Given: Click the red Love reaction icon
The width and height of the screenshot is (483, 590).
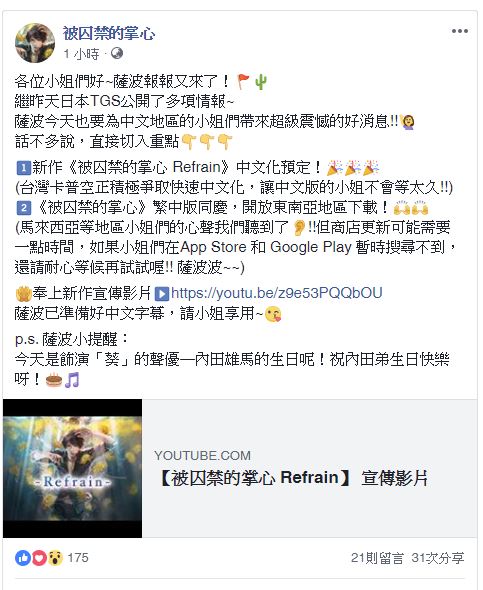Looking at the screenshot, I should click(x=39, y=558).
